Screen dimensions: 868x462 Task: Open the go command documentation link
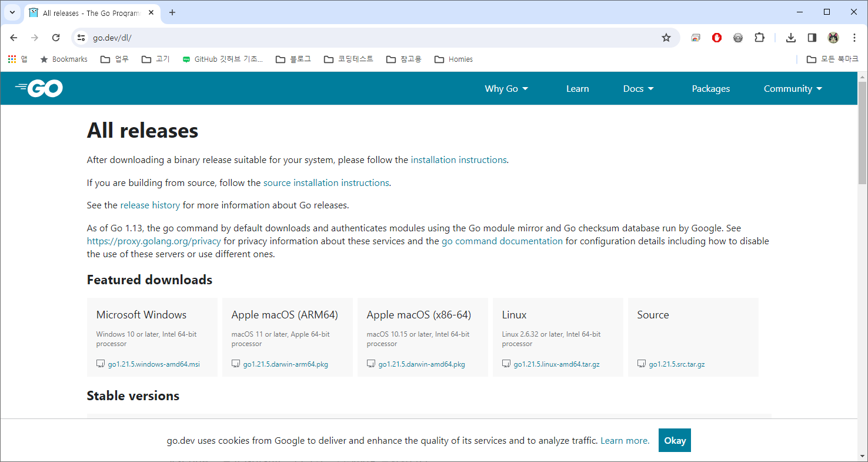click(502, 241)
